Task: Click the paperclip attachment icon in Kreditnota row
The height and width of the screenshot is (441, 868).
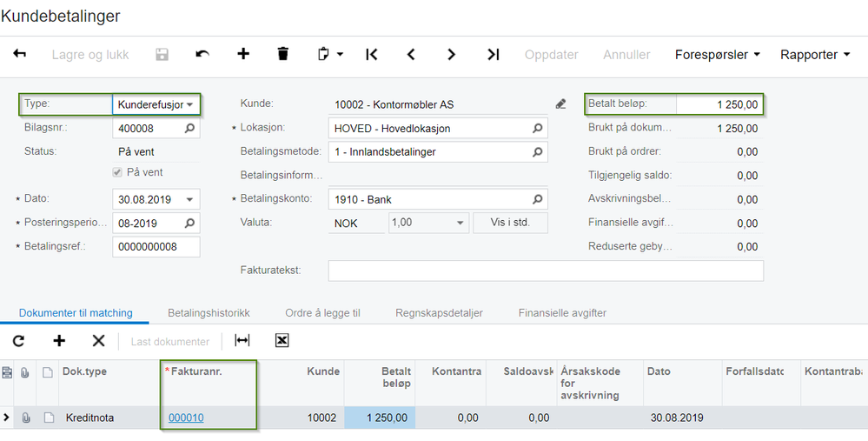Action: [25, 418]
